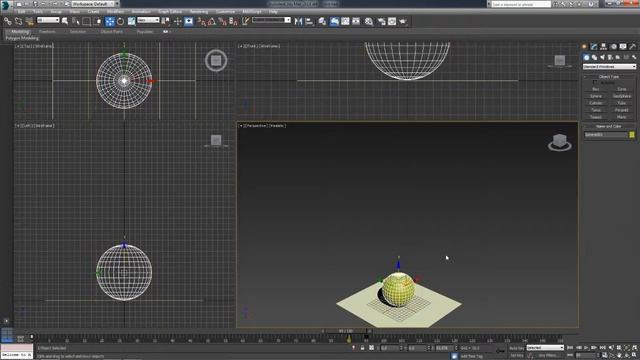The width and height of the screenshot is (640, 360).
Task: Choose the Rectangular Selection Region tool
Action: 87,21
